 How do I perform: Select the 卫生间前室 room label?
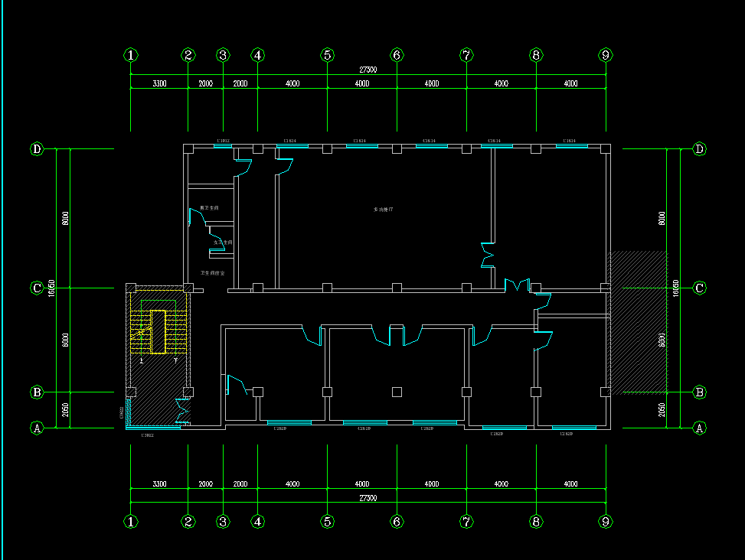pos(212,273)
